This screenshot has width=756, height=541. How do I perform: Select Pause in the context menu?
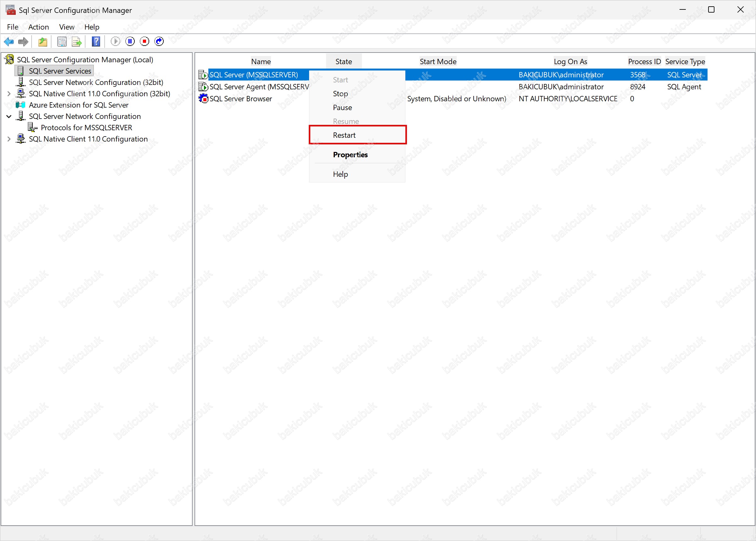[x=342, y=108]
